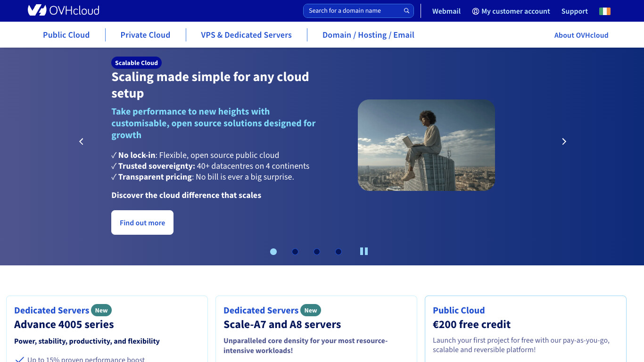Click the Scalable Cloud badge
Image resolution: width=644 pixels, height=362 pixels.
click(x=136, y=62)
